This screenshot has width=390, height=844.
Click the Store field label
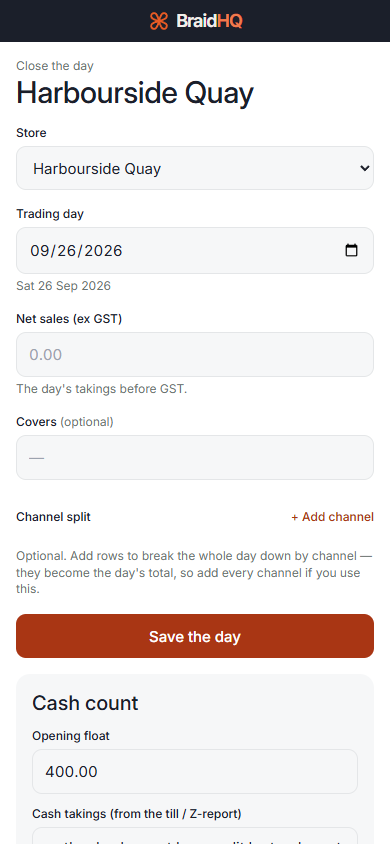31,132
